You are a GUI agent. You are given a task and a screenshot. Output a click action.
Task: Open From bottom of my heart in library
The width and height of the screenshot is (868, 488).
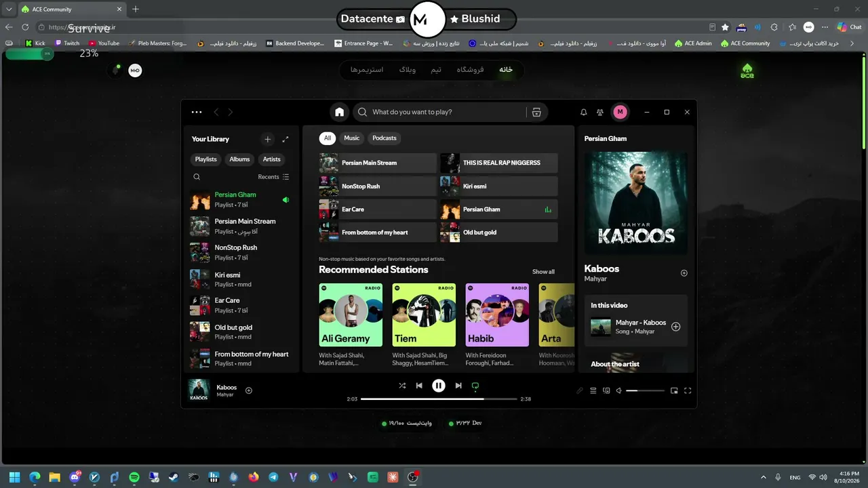(241, 359)
